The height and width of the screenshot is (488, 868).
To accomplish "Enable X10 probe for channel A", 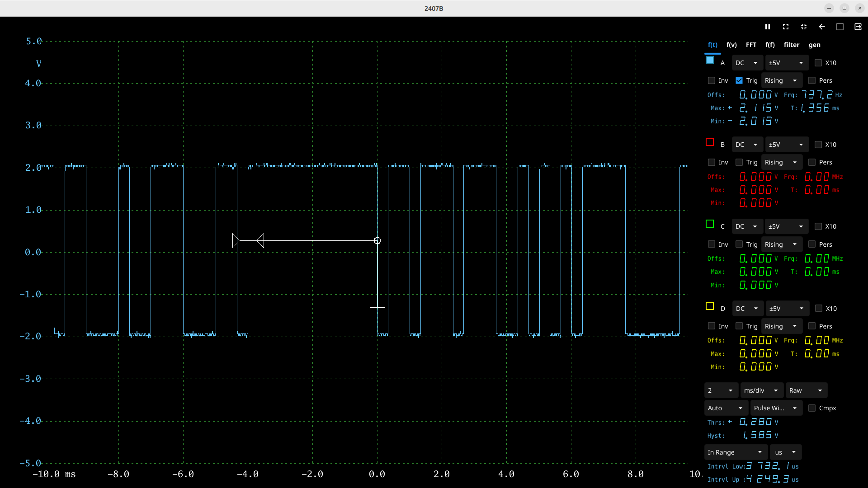I will (818, 63).
